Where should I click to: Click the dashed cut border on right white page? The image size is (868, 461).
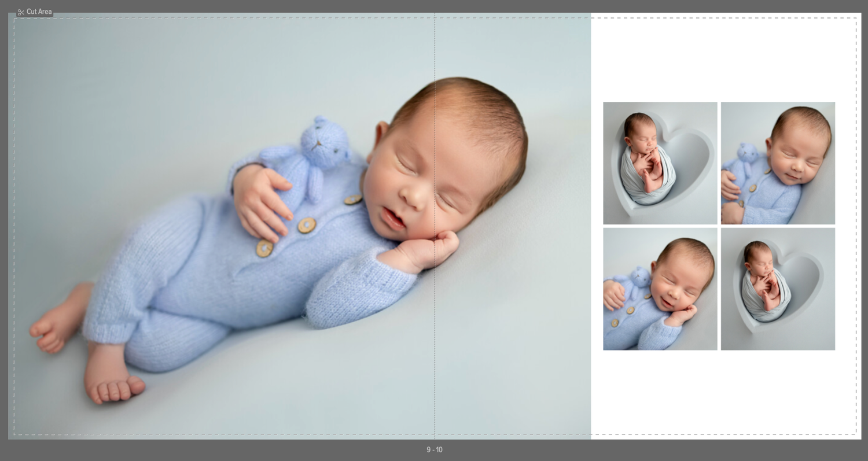(x=856, y=226)
